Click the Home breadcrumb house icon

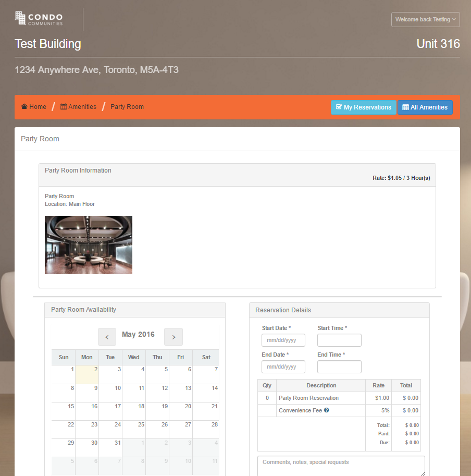(23, 106)
